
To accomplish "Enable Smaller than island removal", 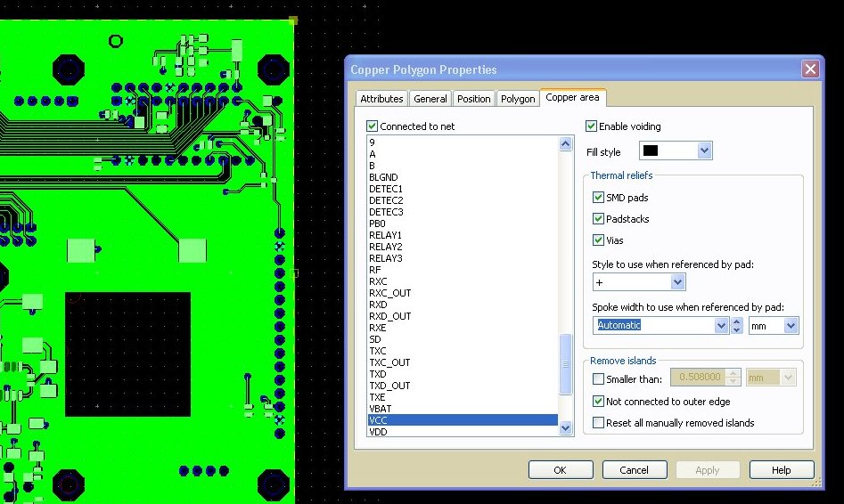I will click(599, 379).
